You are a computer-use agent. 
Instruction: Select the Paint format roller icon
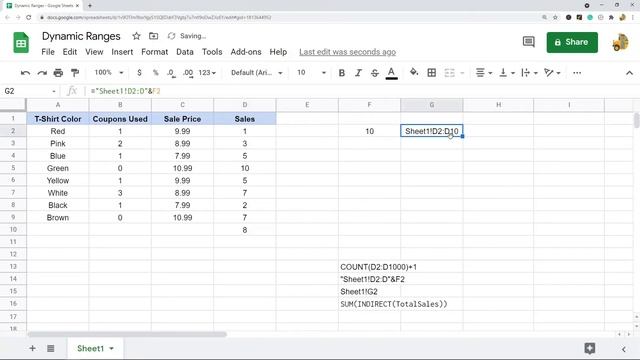(x=75, y=73)
